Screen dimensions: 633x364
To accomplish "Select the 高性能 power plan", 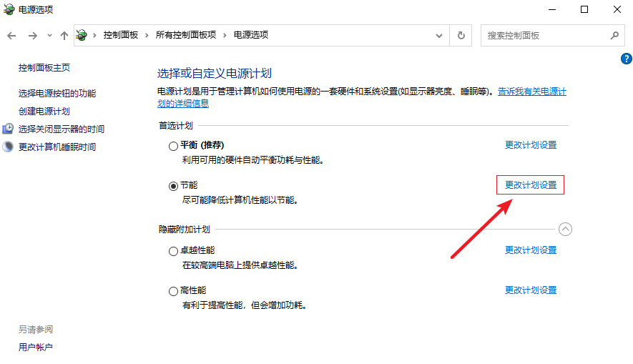I will 173,291.
